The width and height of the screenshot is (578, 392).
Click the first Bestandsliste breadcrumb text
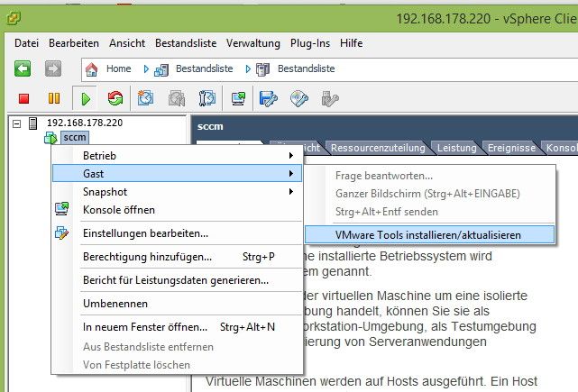click(204, 68)
